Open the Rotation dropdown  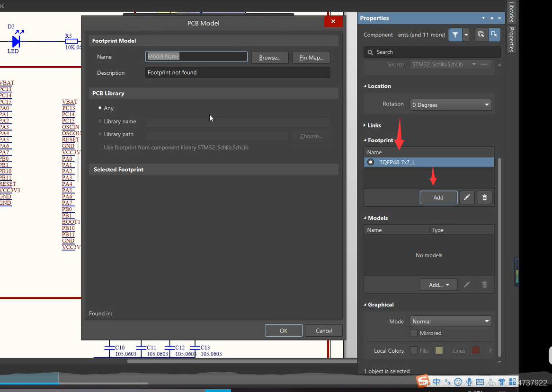coord(451,105)
